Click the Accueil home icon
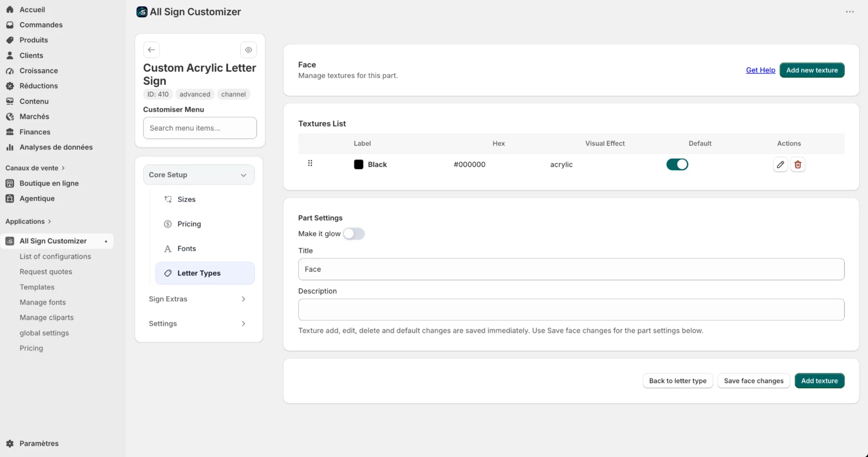Viewport: 868px width, 457px height. 10,10
